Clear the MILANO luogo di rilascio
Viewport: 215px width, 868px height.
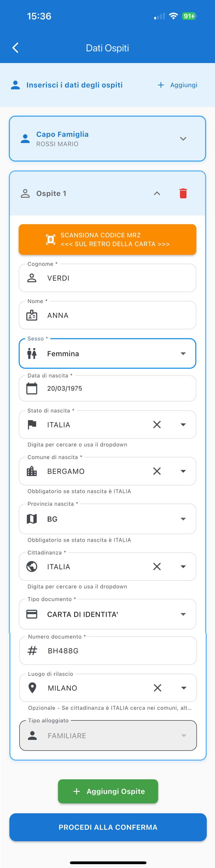coord(157,688)
